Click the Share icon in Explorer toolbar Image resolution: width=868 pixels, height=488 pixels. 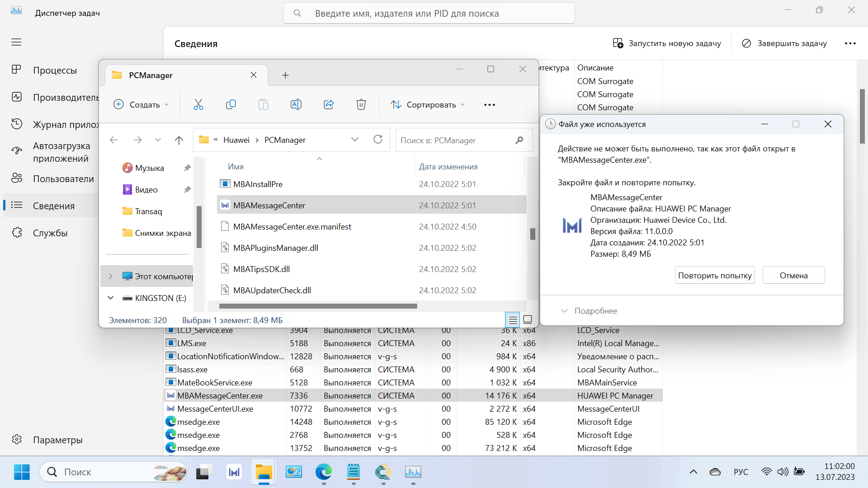329,104
